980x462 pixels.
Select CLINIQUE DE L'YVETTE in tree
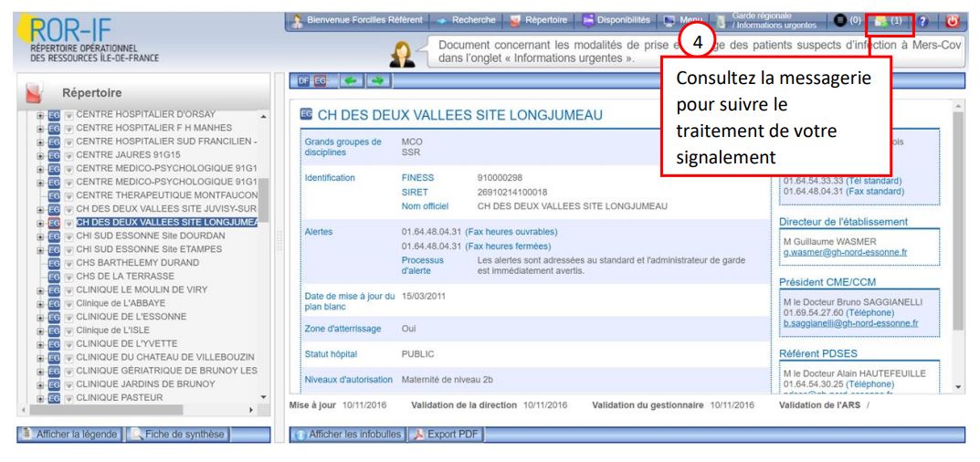[x=117, y=343]
